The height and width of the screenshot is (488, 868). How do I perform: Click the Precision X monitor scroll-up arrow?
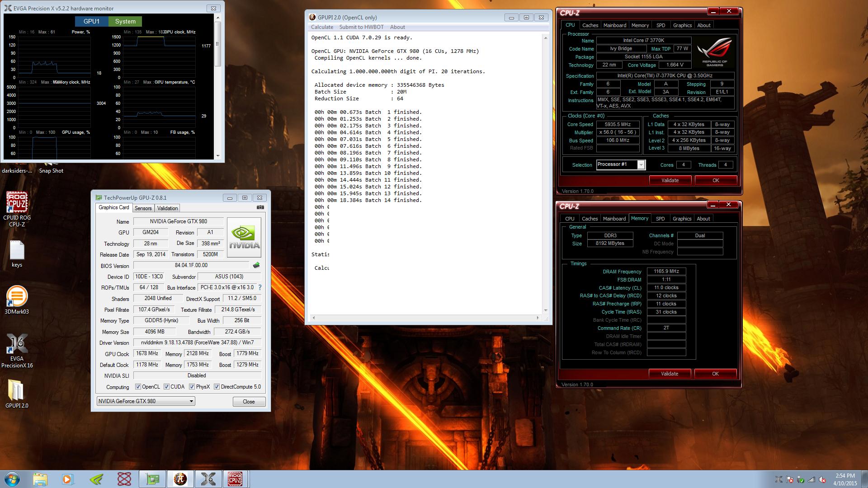click(x=217, y=18)
